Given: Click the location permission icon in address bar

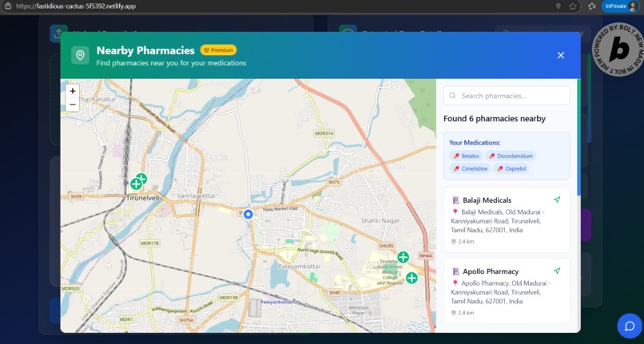Looking at the screenshot, I should click(559, 6).
